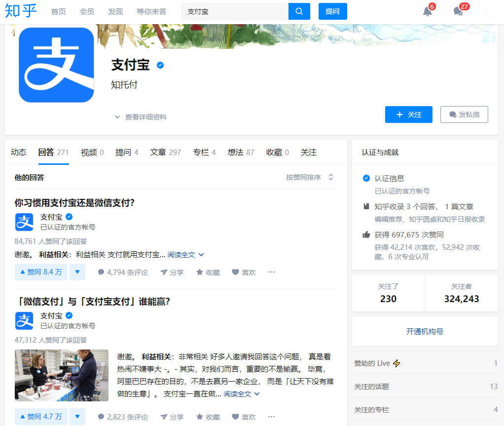The height and width of the screenshot is (426, 504).
Task: Click the lightning icon beside 赞助的 Live
Action: point(396,363)
